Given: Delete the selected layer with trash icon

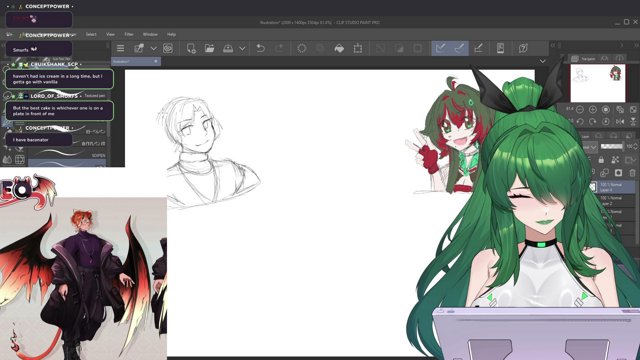Looking at the screenshot, I should tap(633, 173).
